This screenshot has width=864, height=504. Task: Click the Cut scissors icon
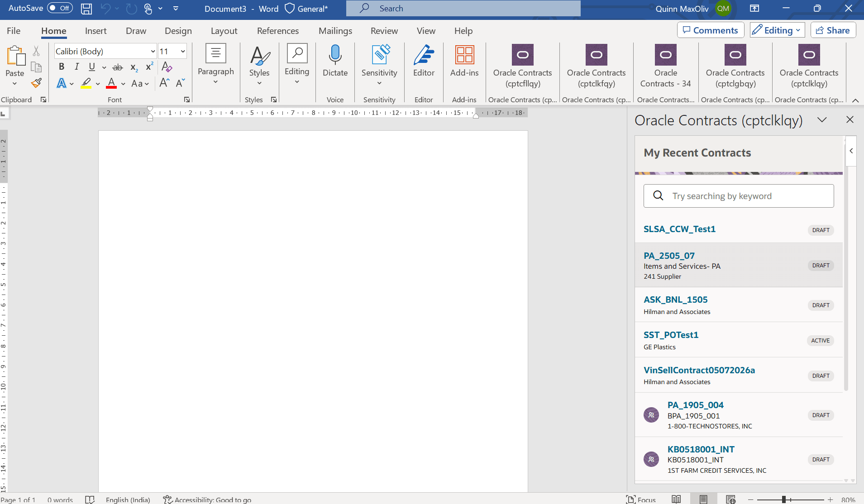click(36, 51)
